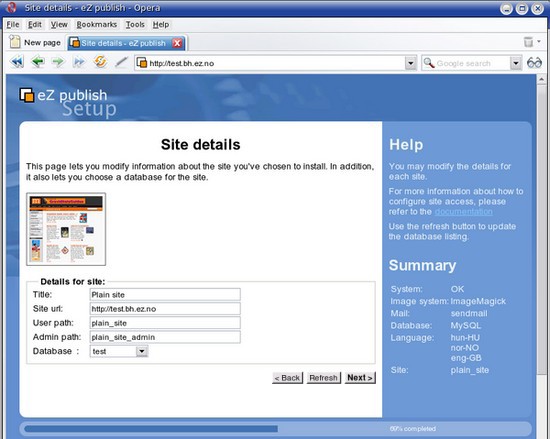Click the setup progress bar
Screen dimensions: 550x439
275,428
